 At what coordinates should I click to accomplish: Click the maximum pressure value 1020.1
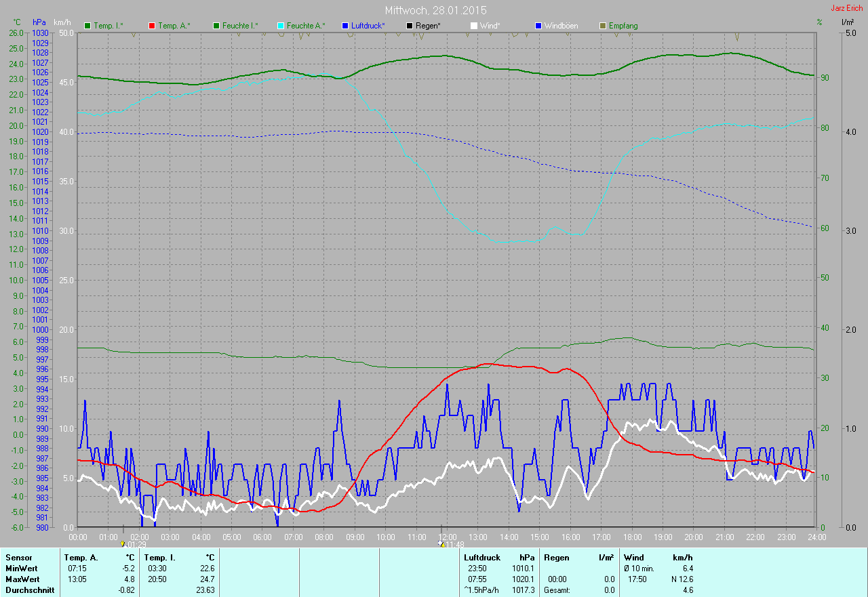click(522, 579)
